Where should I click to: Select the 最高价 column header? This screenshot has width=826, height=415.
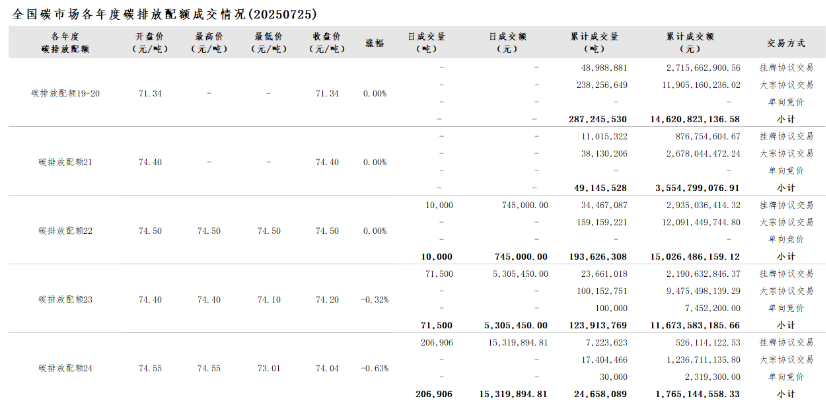click(x=209, y=41)
